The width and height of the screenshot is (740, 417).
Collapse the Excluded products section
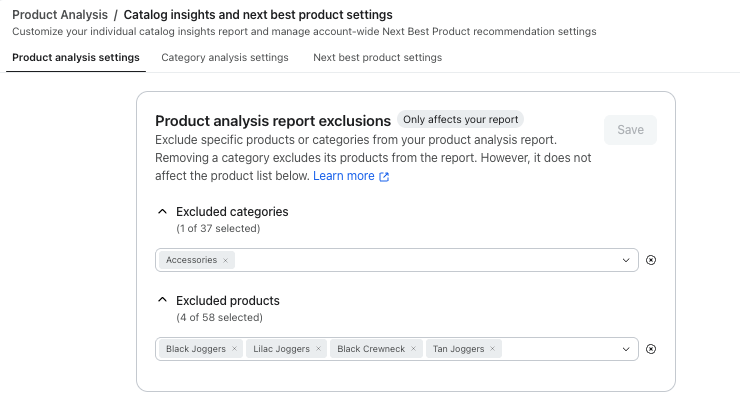162,300
